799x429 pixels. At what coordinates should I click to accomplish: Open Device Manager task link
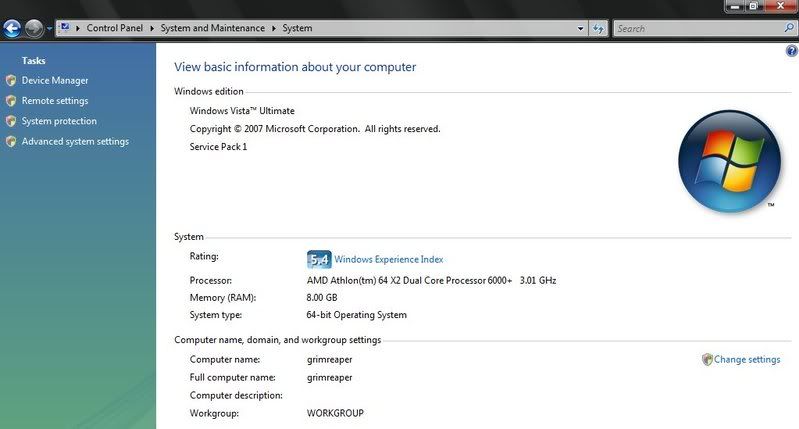pyautogui.click(x=55, y=81)
